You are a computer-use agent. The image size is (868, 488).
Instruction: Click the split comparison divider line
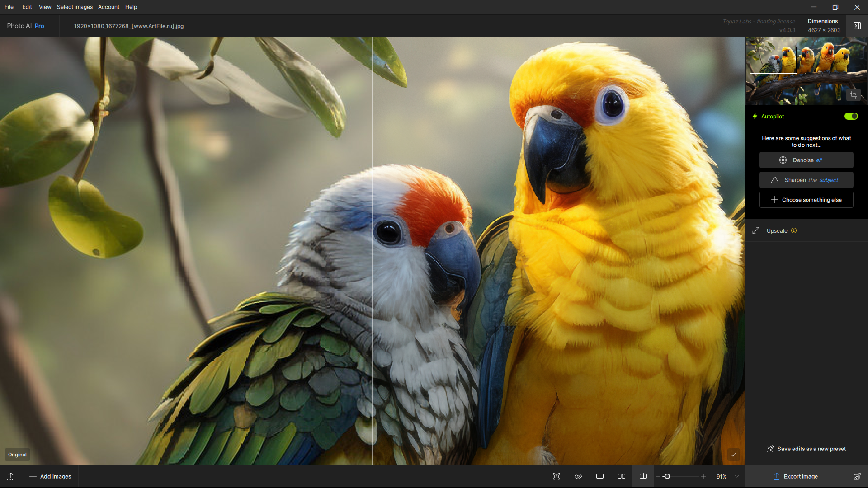(373, 251)
